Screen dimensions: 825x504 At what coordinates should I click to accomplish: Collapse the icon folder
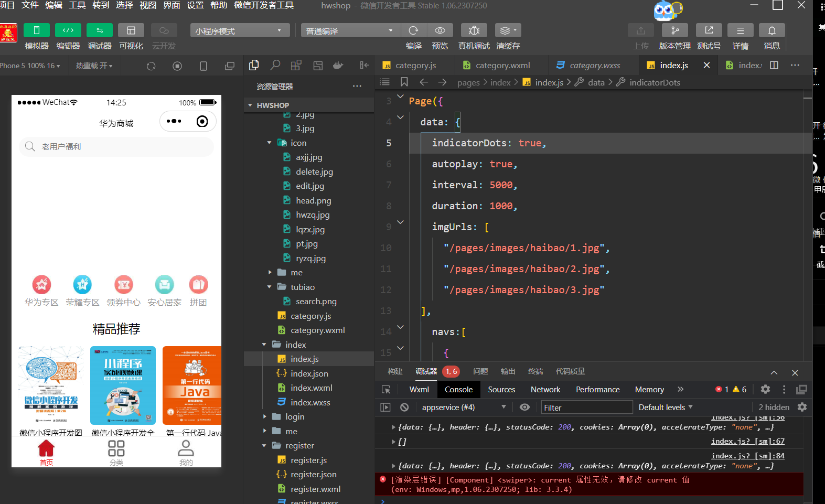tap(270, 143)
